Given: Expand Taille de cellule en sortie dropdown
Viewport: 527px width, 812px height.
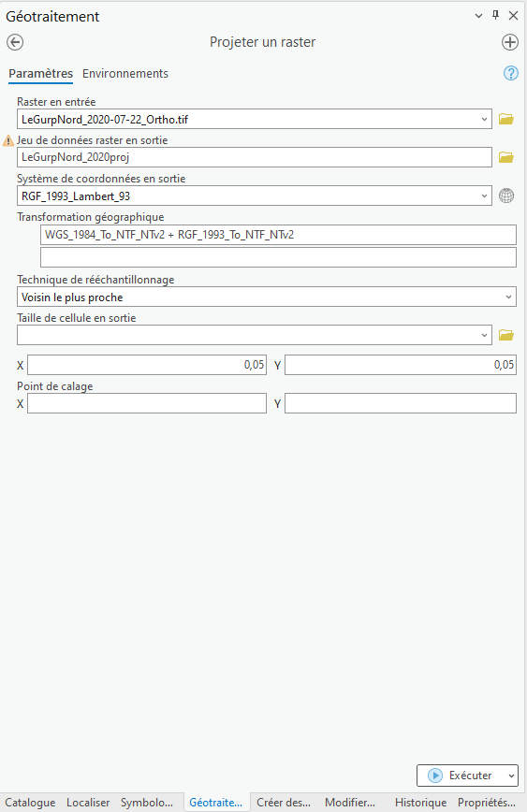Looking at the screenshot, I should pos(484,335).
